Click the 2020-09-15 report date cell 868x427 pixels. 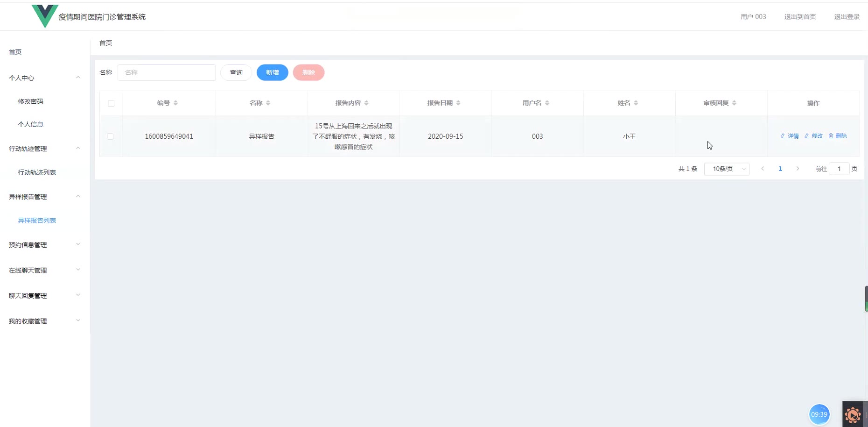click(445, 136)
